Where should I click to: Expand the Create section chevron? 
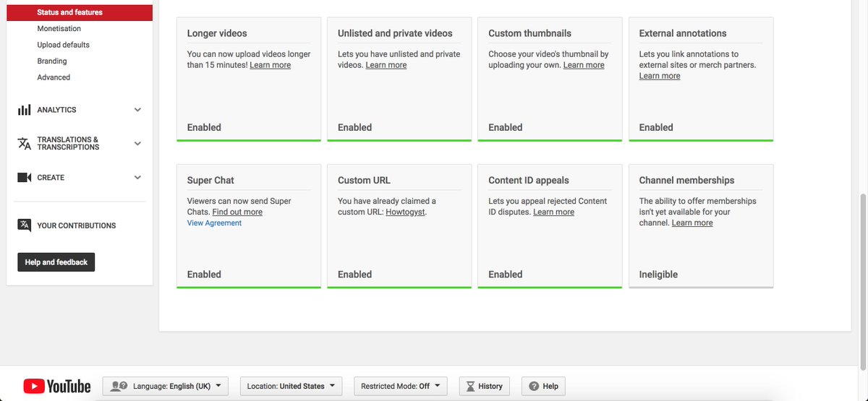[x=137, y=177]
